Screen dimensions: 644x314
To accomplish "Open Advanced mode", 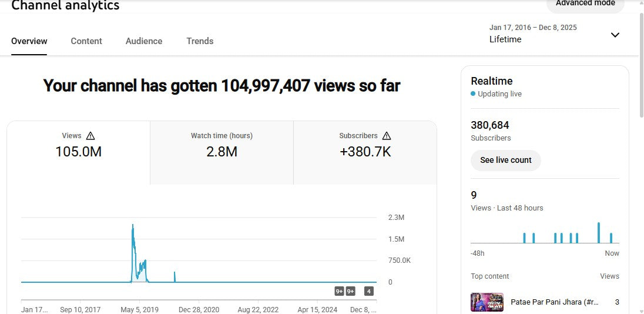I will tap(585, 4).
